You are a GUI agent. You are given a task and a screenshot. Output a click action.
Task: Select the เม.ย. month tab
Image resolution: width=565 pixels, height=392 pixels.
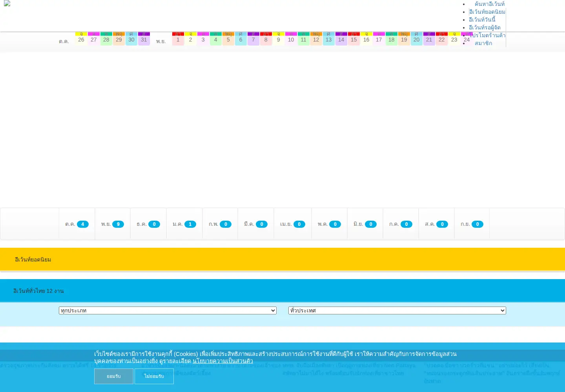(293, 224)
